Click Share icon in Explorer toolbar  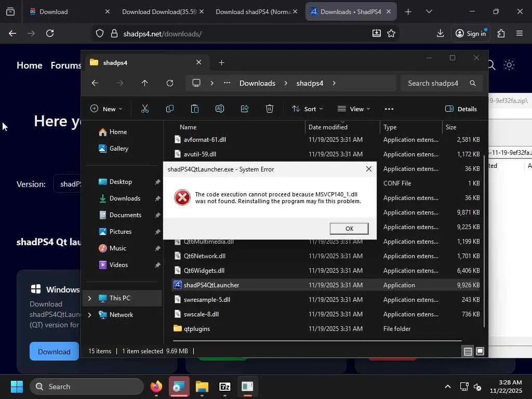[x=245, y=109]
